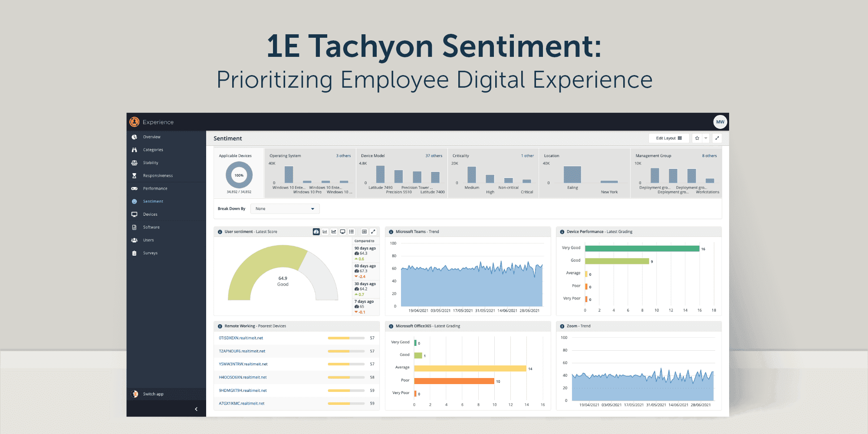Expand Device Model 37 others

pyautogui.click(x=434, y=156)
